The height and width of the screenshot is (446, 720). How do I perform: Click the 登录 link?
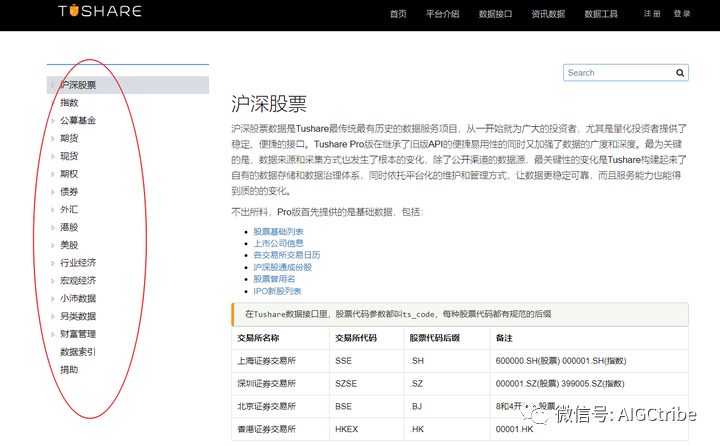click(x=682, y=14)
